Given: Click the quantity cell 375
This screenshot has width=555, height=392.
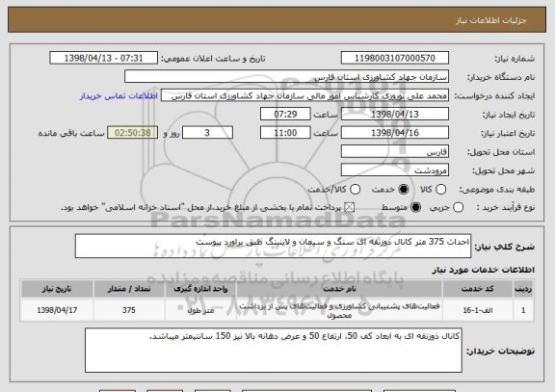Looking at the screenshot, I should [x=129, y=310].
